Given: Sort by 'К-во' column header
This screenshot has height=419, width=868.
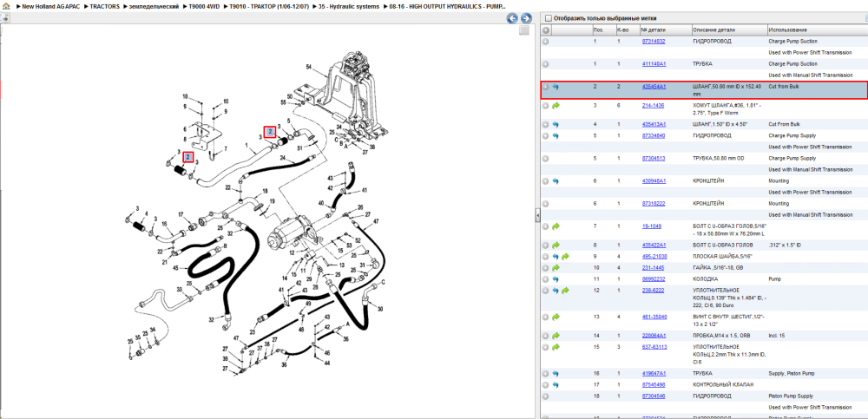Looking at the screenshot, I should (x=628, y=29).
